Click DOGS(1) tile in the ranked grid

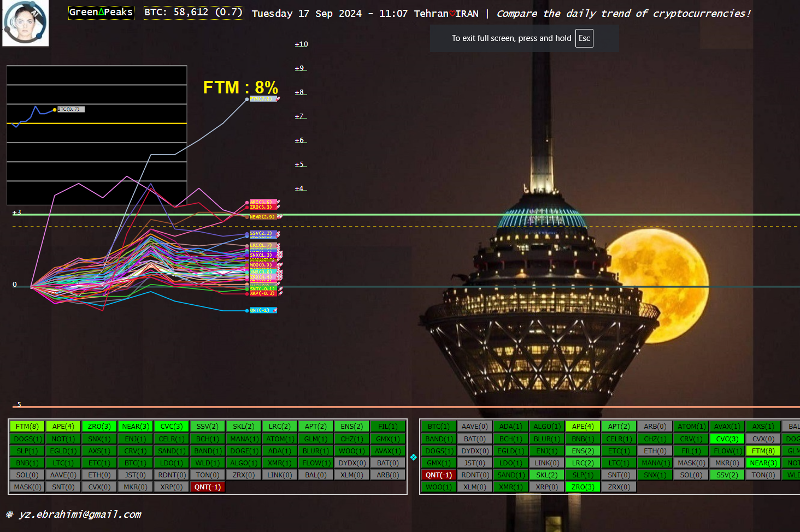27,439
